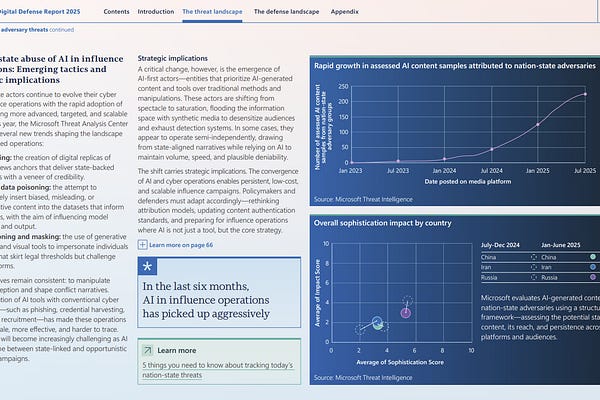Click the Jan-June 2025 legend header
The width and height of the screenshot is (600, 400).
[561, 245]
